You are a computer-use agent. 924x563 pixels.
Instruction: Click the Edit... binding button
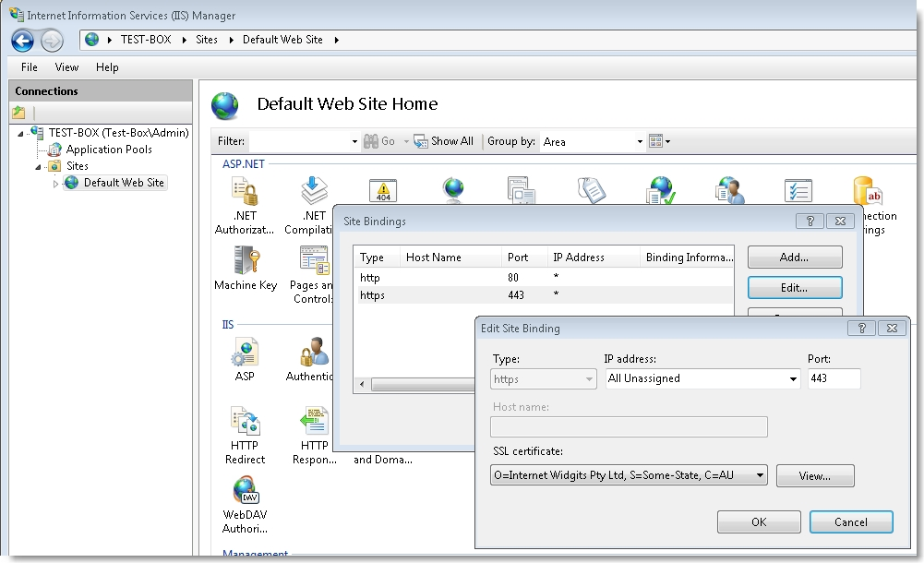[x=795, y=288]
